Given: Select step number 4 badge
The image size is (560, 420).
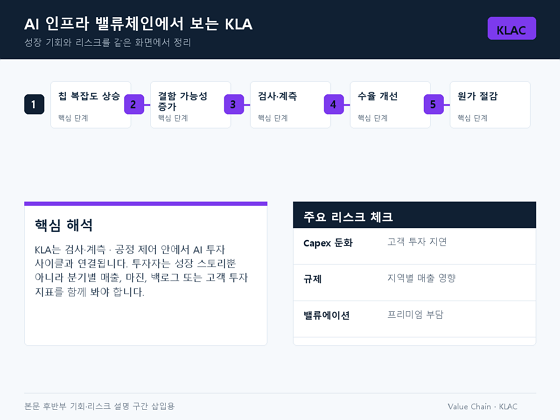Looking at the screenshot, I should (x=334, y=104).
